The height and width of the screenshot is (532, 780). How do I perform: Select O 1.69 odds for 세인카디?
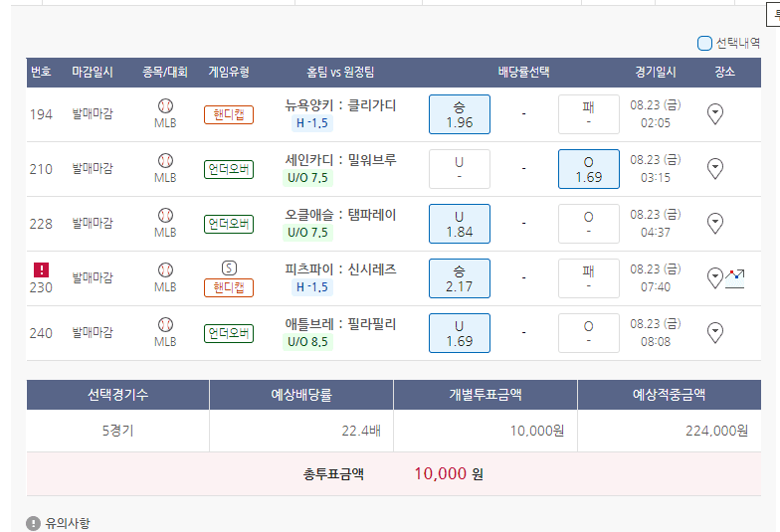coord(589,169)
